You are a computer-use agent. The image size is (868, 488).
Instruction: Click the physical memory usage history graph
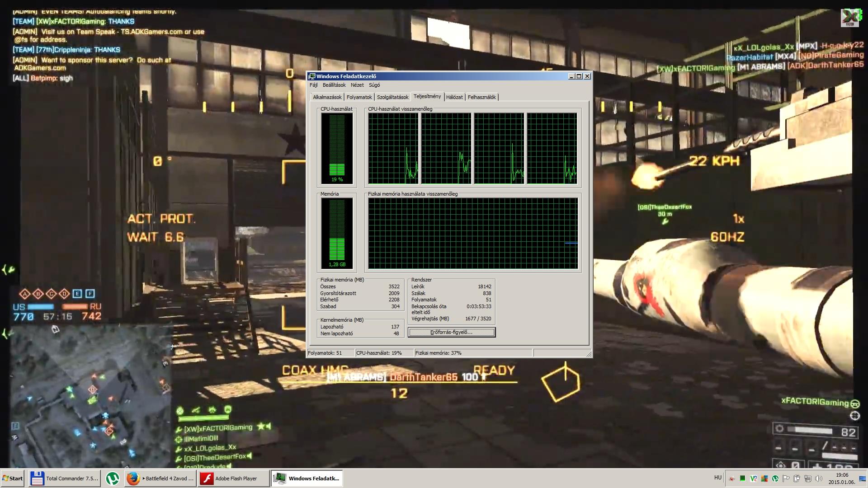tap(473, 233)
